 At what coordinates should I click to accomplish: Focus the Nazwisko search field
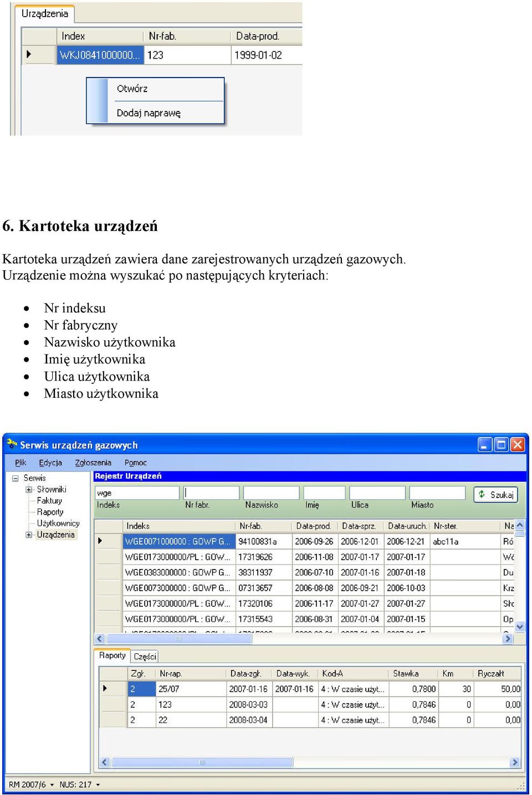click(x=272, y=493)
